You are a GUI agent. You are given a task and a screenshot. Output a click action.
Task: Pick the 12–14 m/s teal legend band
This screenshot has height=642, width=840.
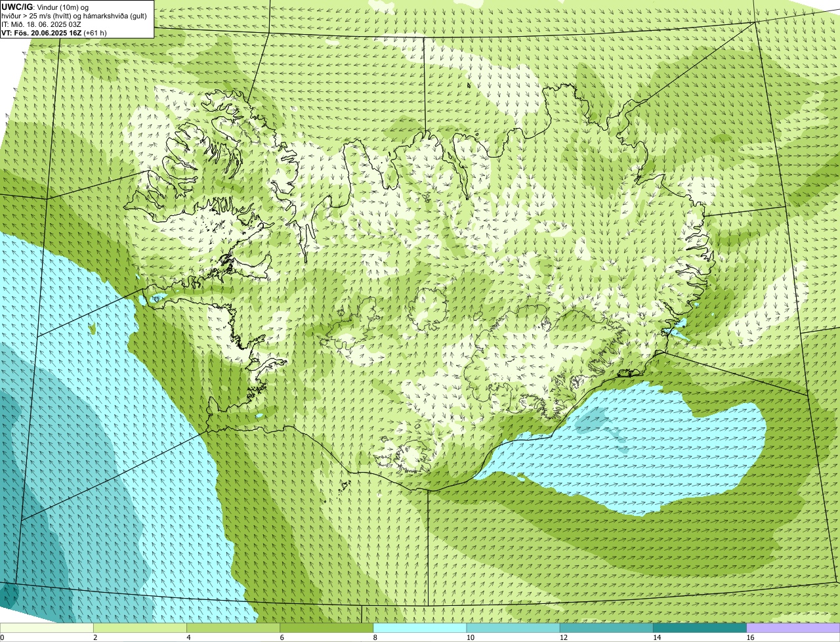pyautogui.click(x=606, y=628)
